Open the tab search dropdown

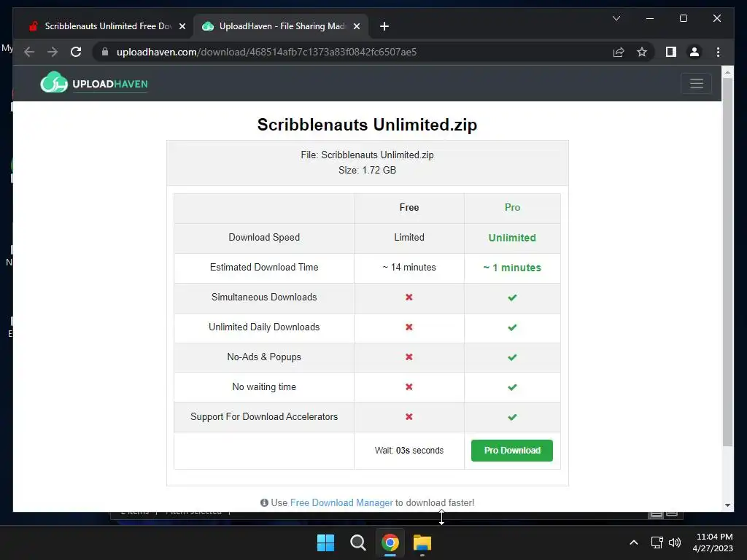pyautogui.click(x=616, y=18)
